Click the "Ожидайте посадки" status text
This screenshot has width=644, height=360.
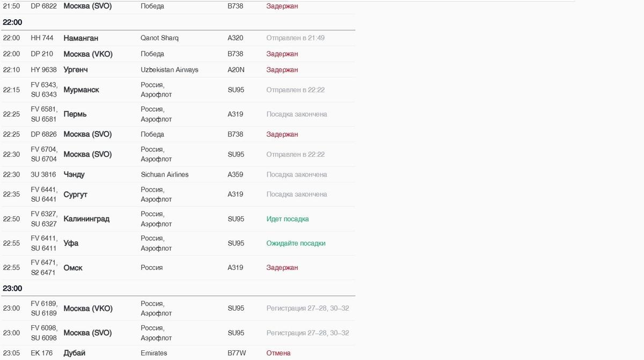pyautogui.click(x=296, y=243)
